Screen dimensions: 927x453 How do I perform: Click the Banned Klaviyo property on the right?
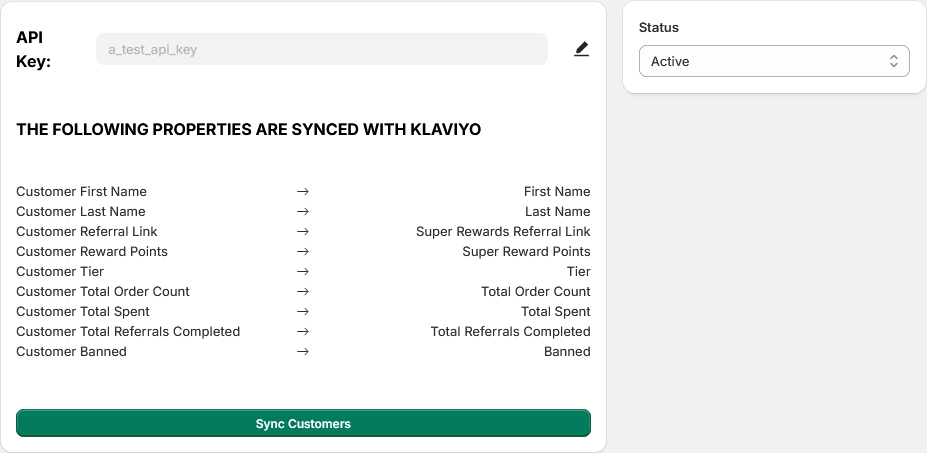[567, 351]
